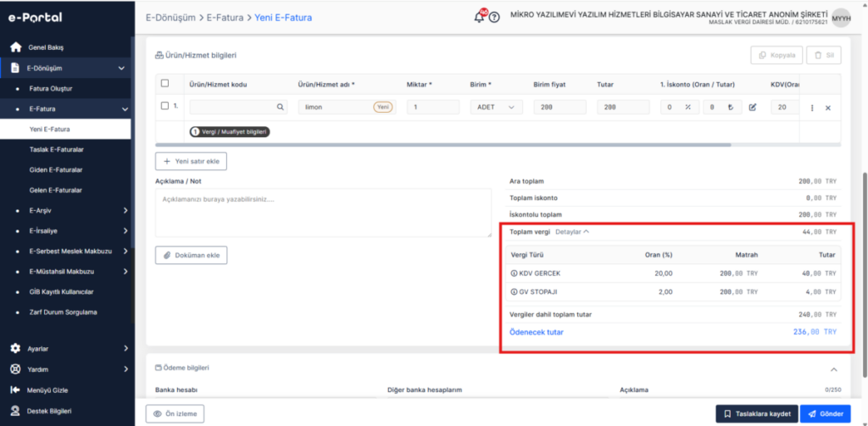Click the Ürün/Hizmet bilgileri section icon
This screenshot has width=868, height=426.
pyautogui.click(x=159, y=55)
